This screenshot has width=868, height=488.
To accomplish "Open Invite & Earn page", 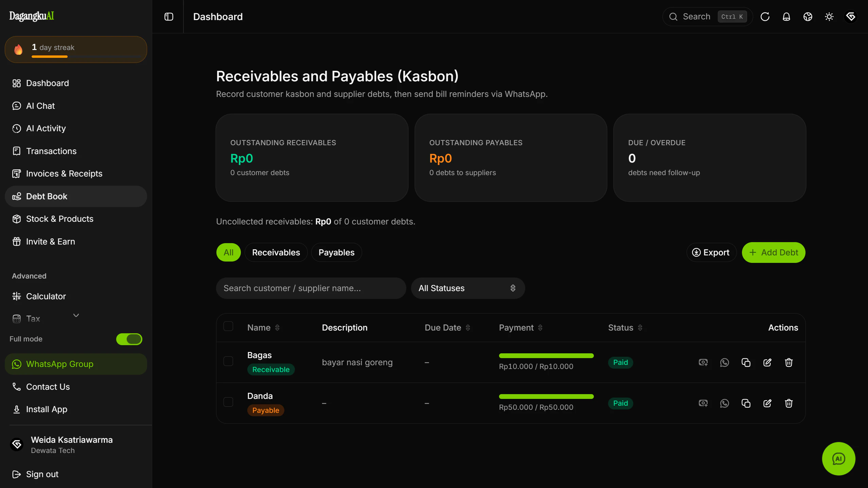I will pyautogui.click(x=76, y=241).
